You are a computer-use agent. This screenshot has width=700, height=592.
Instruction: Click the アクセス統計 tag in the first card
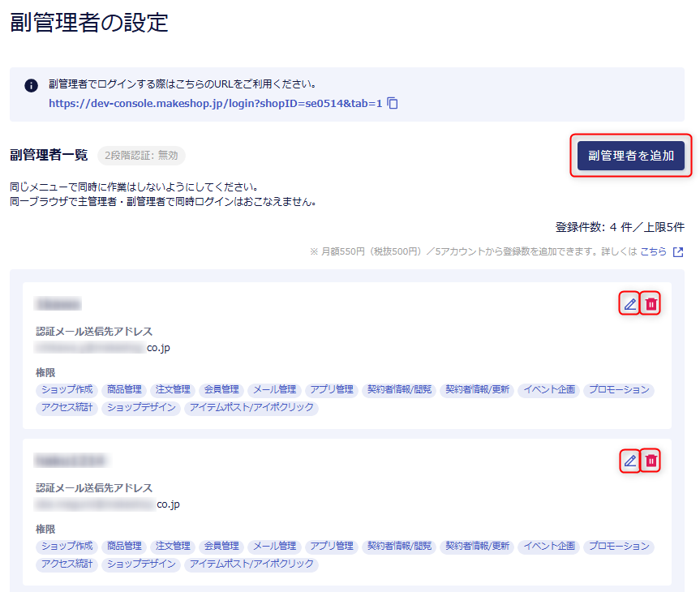tap(67, 407)
